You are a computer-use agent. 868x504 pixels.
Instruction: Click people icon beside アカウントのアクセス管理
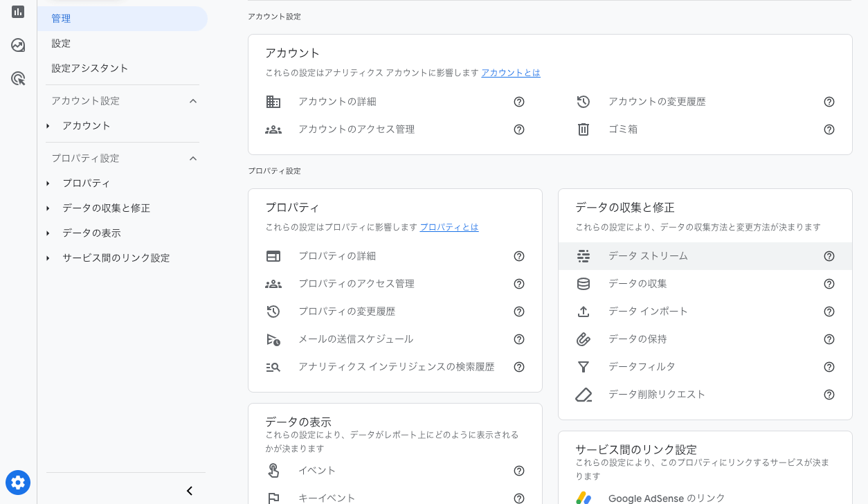273,129
